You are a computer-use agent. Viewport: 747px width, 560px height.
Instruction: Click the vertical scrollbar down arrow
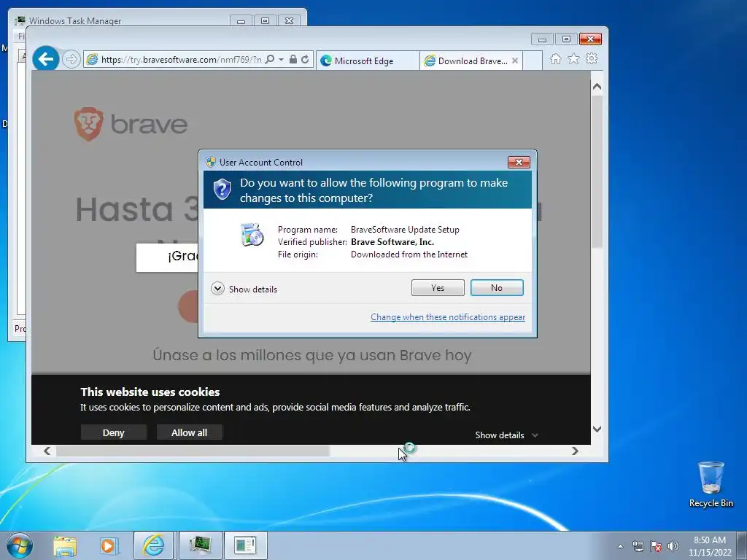coord(597,429)
